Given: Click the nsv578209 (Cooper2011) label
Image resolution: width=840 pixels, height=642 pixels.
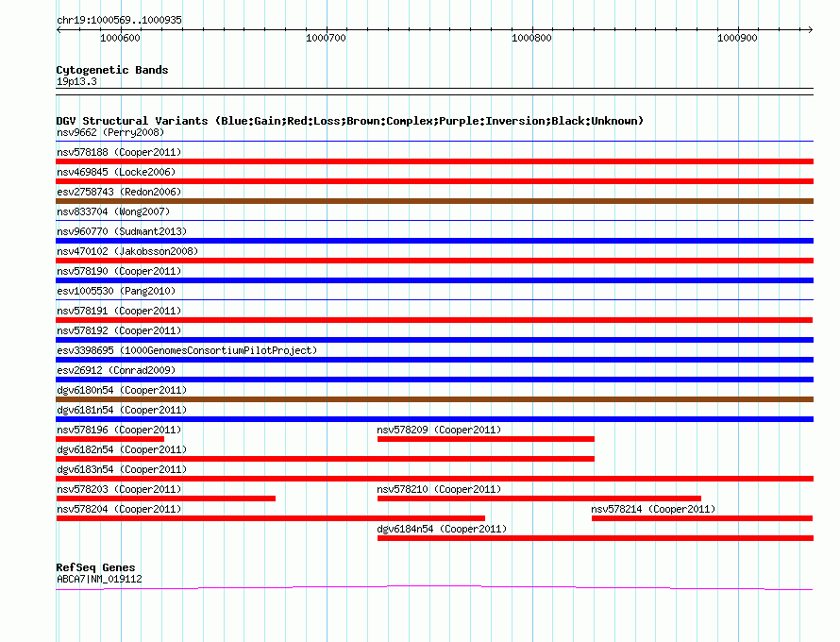Looking at the screenshot, I should (439, 430).
